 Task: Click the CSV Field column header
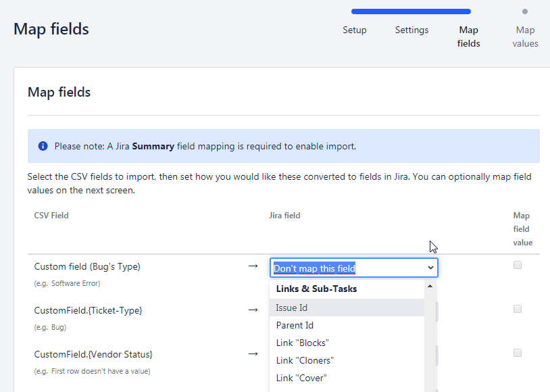click(51, 216)
